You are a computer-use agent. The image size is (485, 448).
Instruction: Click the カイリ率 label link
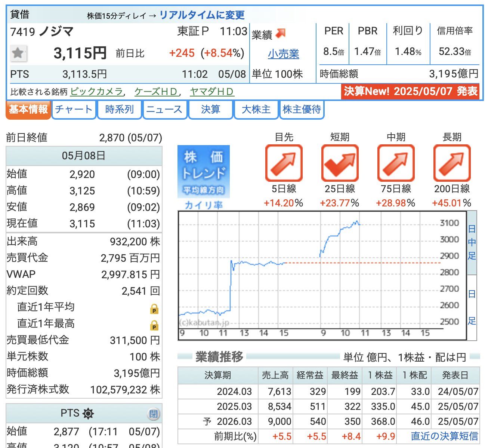click(204, 205)
